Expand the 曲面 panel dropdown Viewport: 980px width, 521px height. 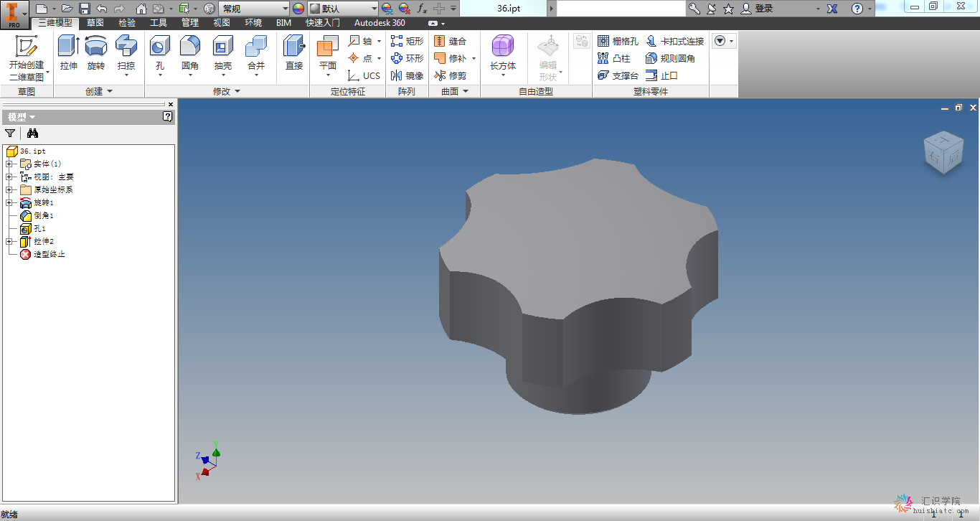click(455, 91)
